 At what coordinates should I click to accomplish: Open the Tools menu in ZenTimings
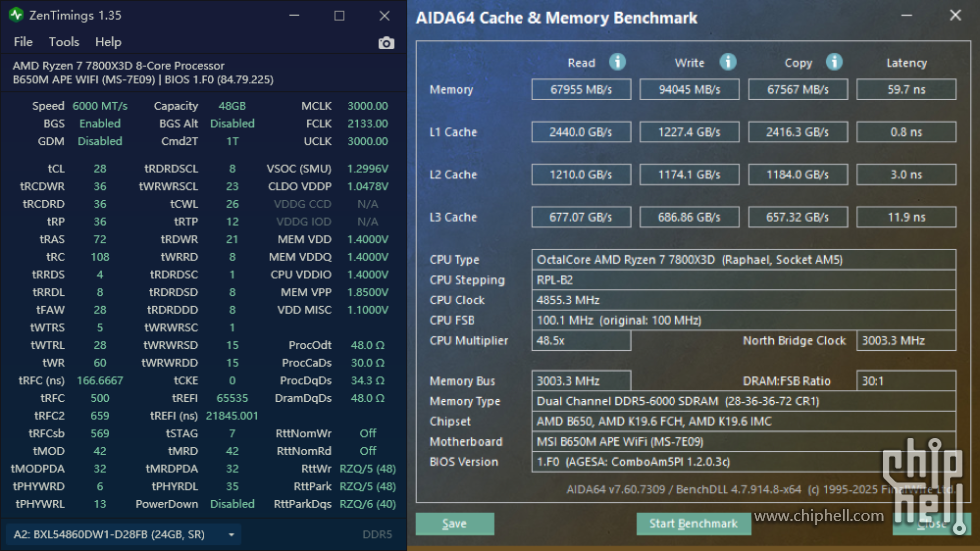tap(64, 42)
